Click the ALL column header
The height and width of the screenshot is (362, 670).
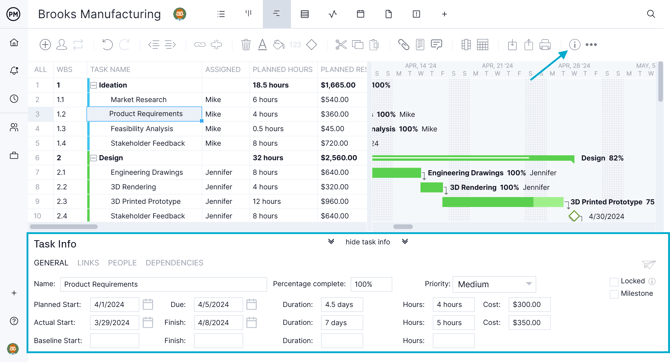pyautogui.click(x=41, y=69)
